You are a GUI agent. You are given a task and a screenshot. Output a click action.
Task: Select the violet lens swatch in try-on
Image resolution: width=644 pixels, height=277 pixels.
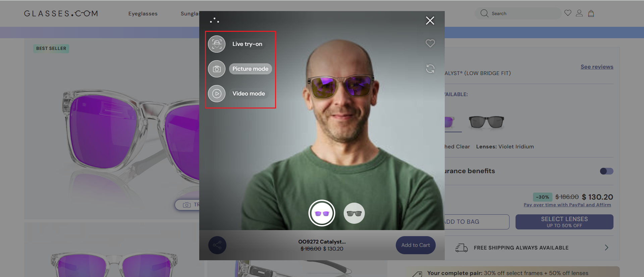pos(322,213)
